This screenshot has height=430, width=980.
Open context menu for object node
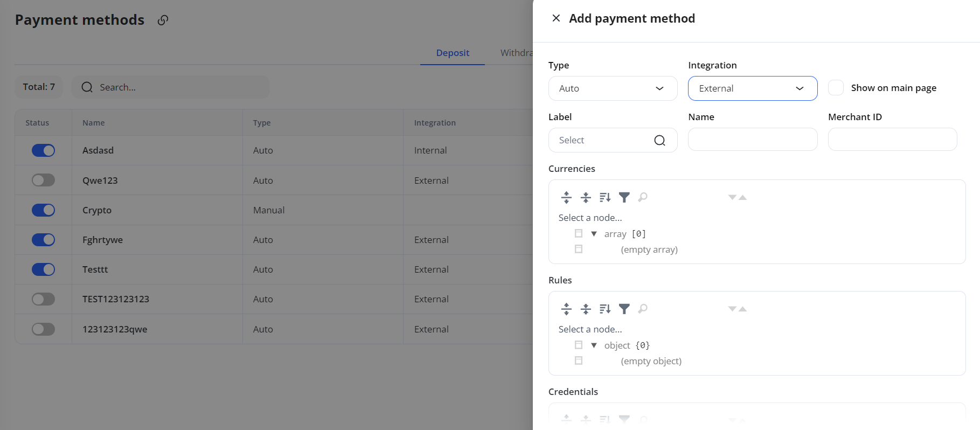click(579, 345)
